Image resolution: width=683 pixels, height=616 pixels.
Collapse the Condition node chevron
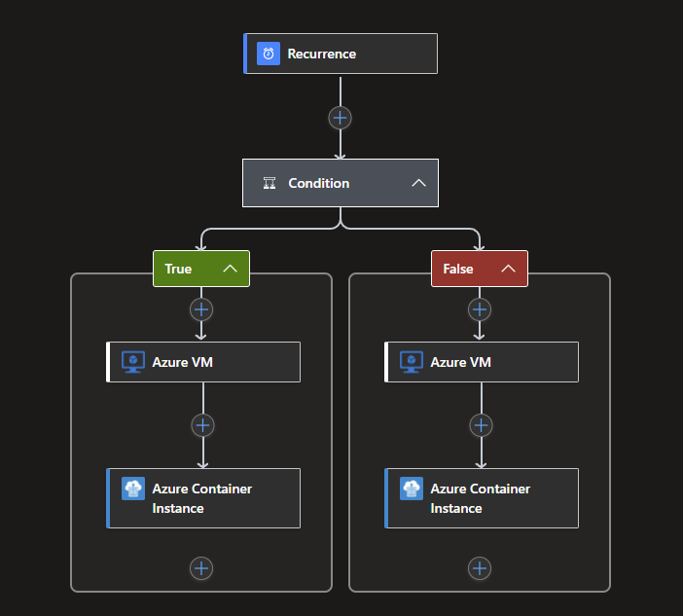coord(418,183)
